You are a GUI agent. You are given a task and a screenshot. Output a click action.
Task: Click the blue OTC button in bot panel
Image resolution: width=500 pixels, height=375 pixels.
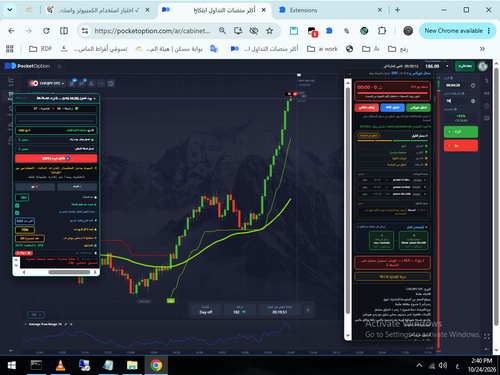tap(392, 107)
